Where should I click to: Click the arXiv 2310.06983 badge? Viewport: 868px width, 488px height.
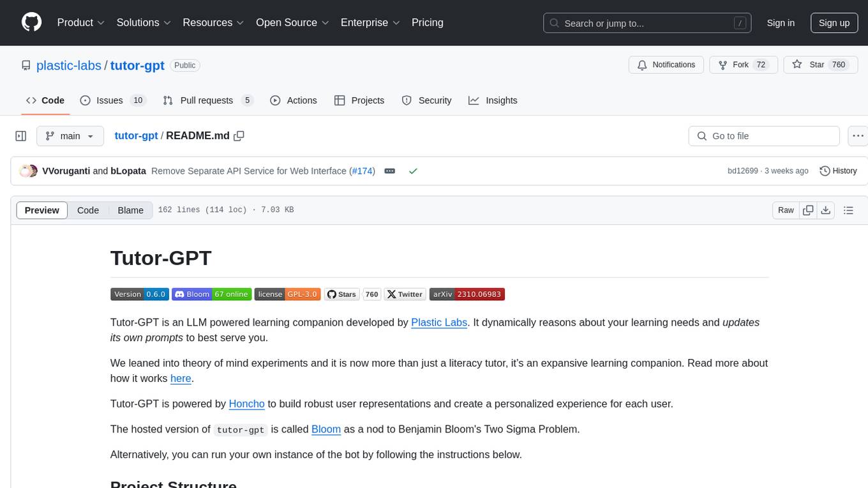coord(467,294)
